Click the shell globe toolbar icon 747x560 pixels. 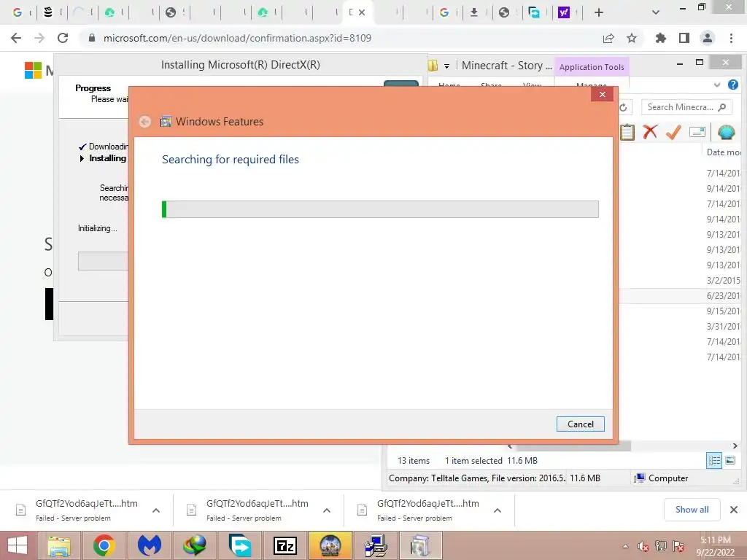[x=726, y=132]
